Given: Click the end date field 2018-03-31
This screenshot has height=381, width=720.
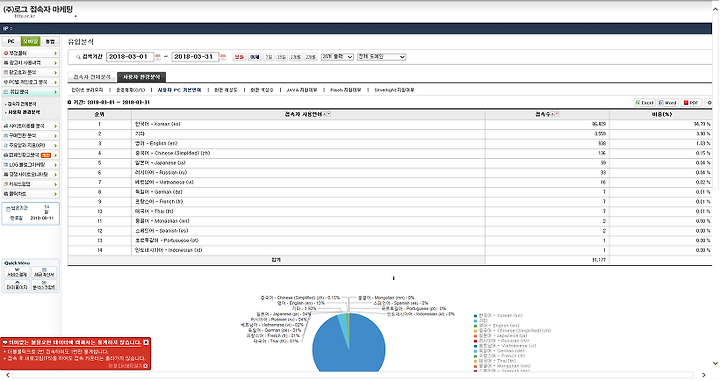Looking at the screenshot, I should [195, 57].
